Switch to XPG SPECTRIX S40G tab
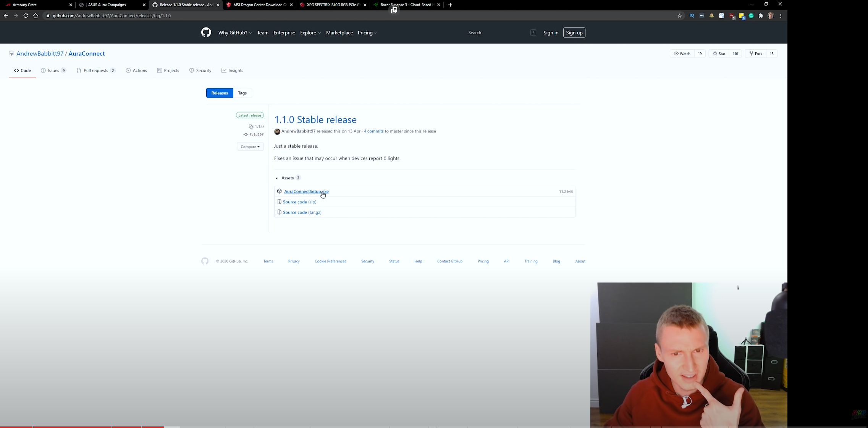Image resolution: width=868 pixels, height=428 pixels. pyautogui.click(x=332, y=5)
